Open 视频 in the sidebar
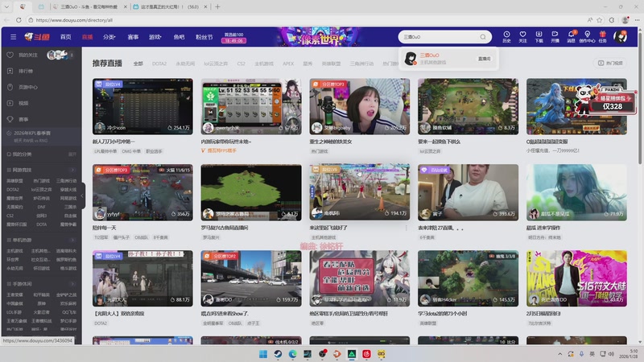This screenshot has height=362, width=644. click(x=23, y=103)
